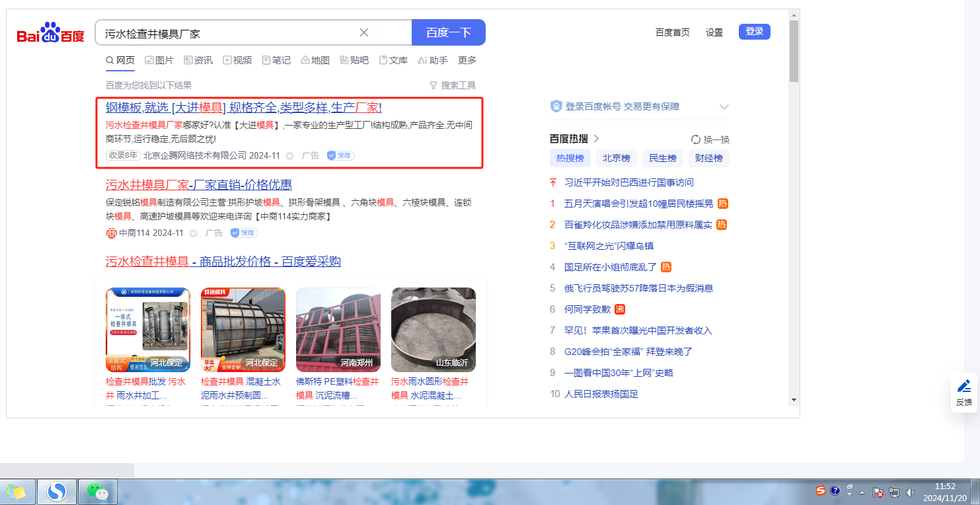This screenshot has width=980, height=505.
Task: Open hot search 习近平开始对巴西进行国事访问
Action: (x=629, y=182)
